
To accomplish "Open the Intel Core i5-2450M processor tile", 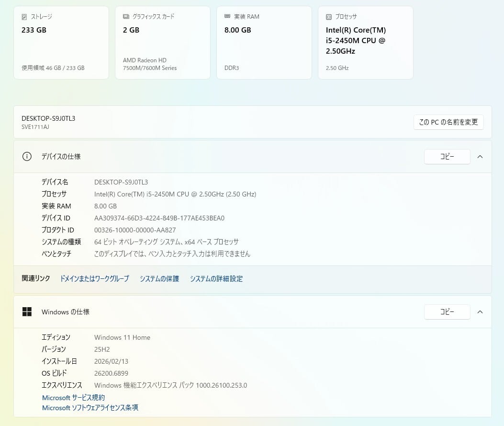I will pyautogui.click(x=366, y=43).
